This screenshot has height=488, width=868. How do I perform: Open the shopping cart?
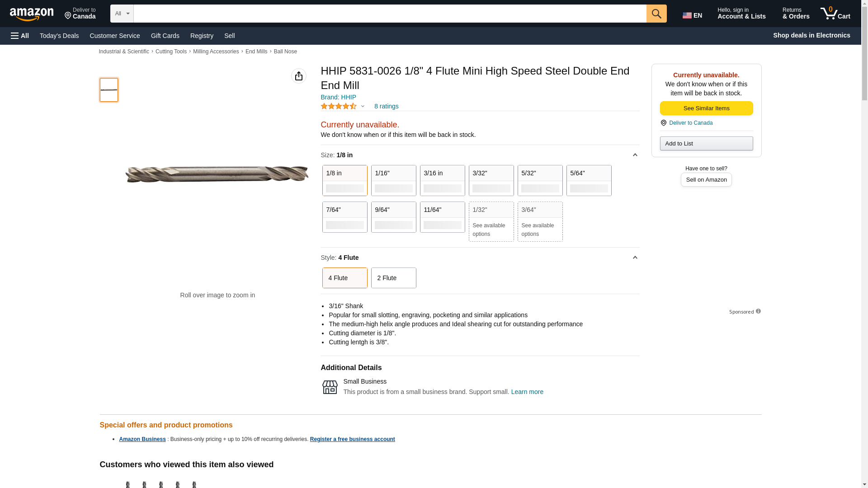(835, 14)
